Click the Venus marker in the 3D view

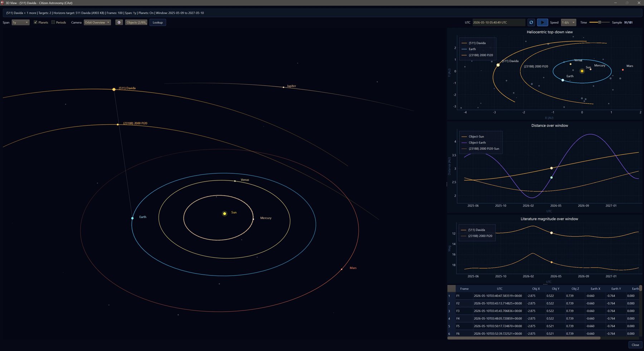point(235,181)
